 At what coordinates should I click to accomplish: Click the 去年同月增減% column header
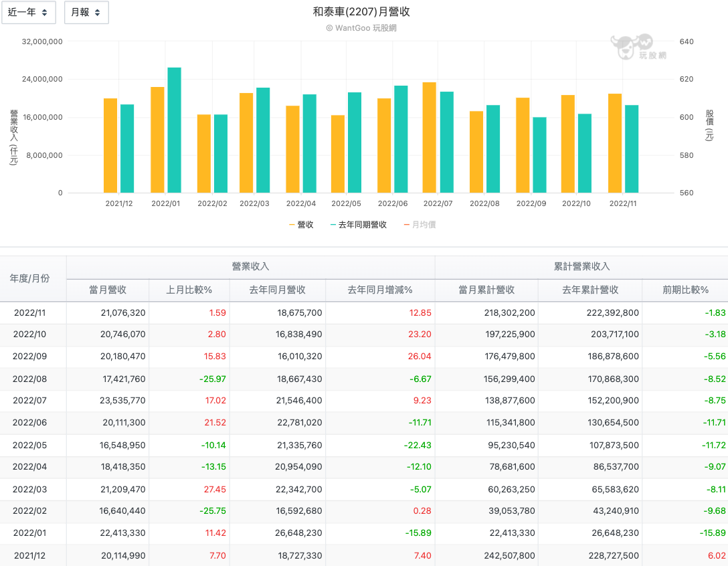coord(380,290)
